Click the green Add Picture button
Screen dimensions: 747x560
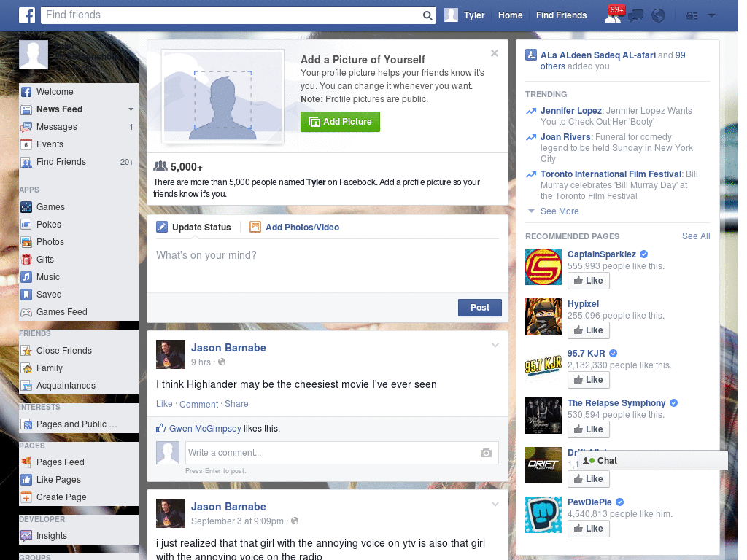[340, 122]
